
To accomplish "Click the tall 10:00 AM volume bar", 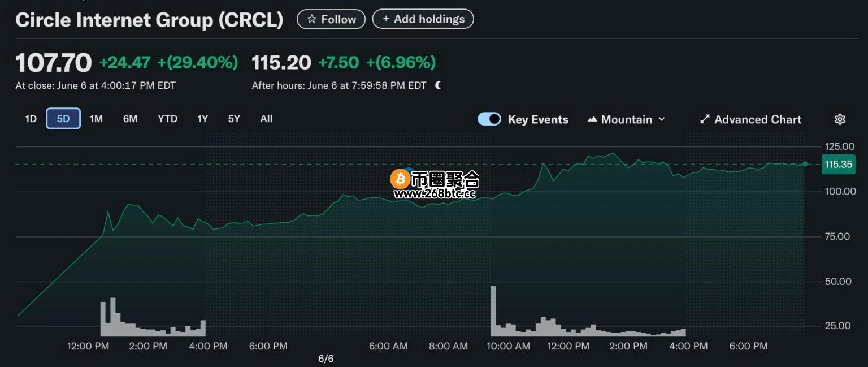I will pos(493,311).
